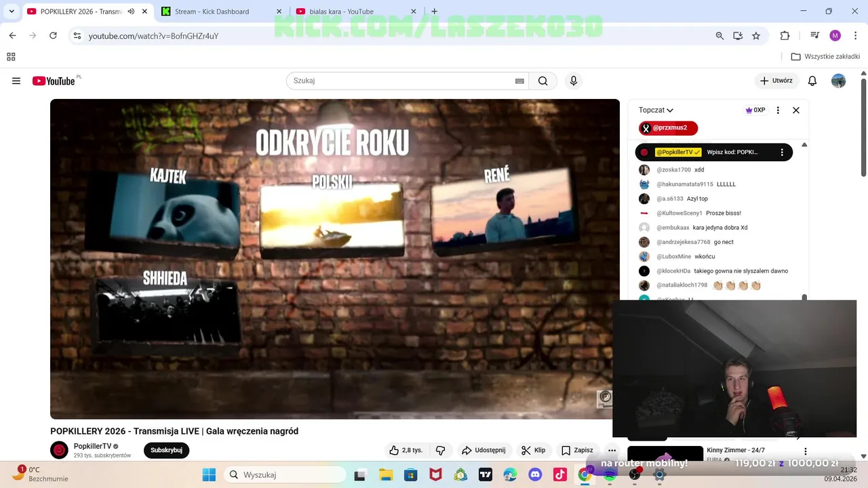Install app icon in address bar
868x488 pixels.
pos(738,35)
